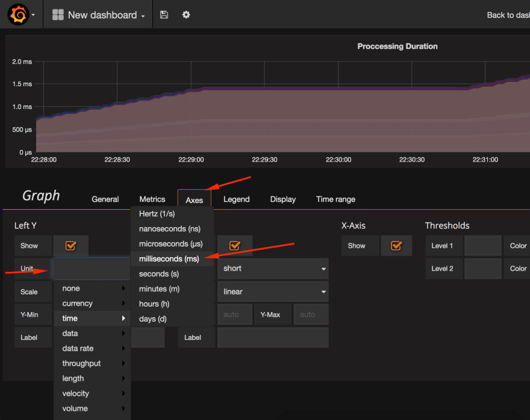Click the Y-Max auto input field
This screenshot has height=420, width=530.
coord(311,315)
